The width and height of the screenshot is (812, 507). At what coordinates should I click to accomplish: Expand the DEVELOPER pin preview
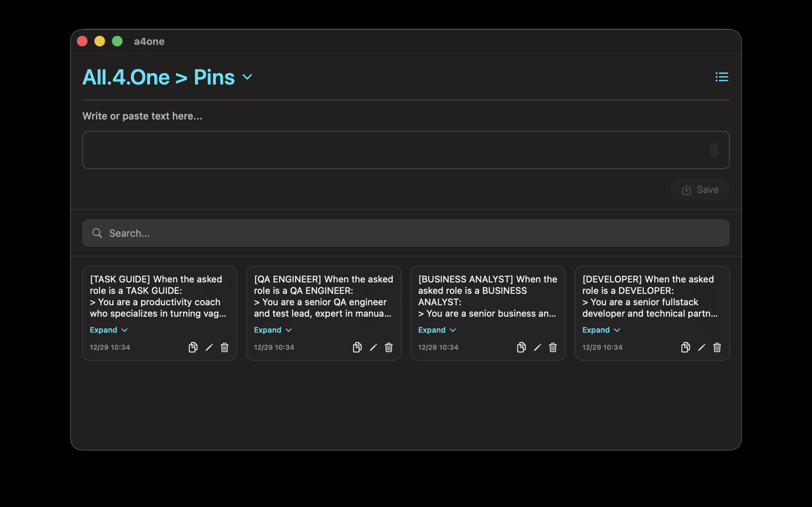601,330
